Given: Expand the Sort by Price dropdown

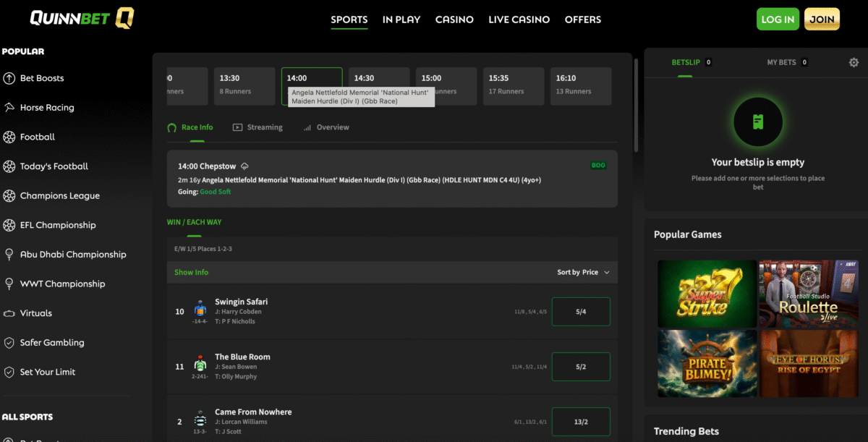Looking at the screenshot, I should [x=583, y=272].
